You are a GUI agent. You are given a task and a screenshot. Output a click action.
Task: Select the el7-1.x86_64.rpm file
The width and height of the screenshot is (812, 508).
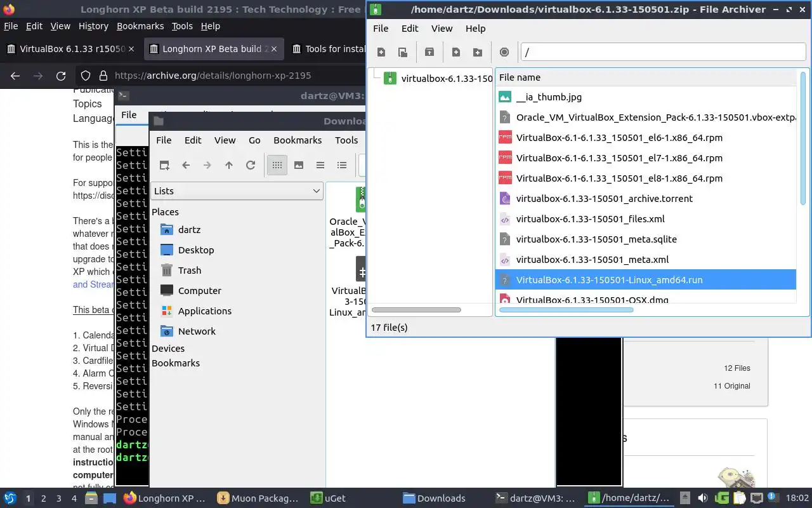(x=646, y=158)
